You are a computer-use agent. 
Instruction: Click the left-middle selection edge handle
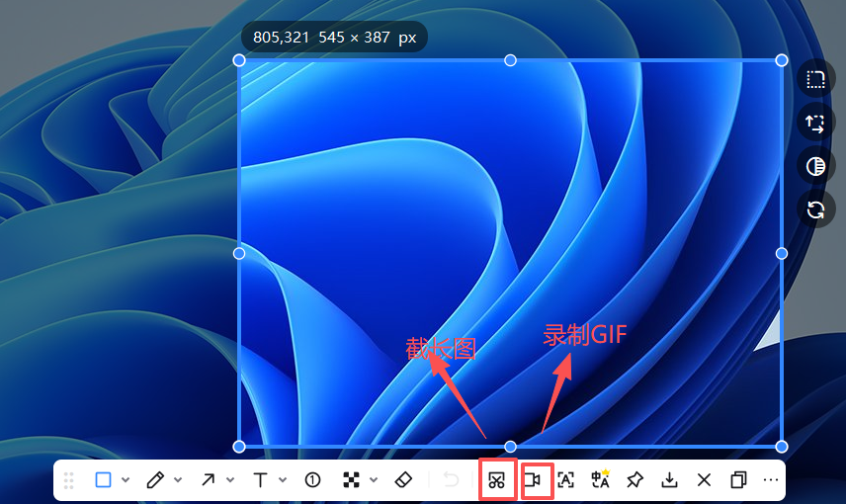(x=239, y=254)
